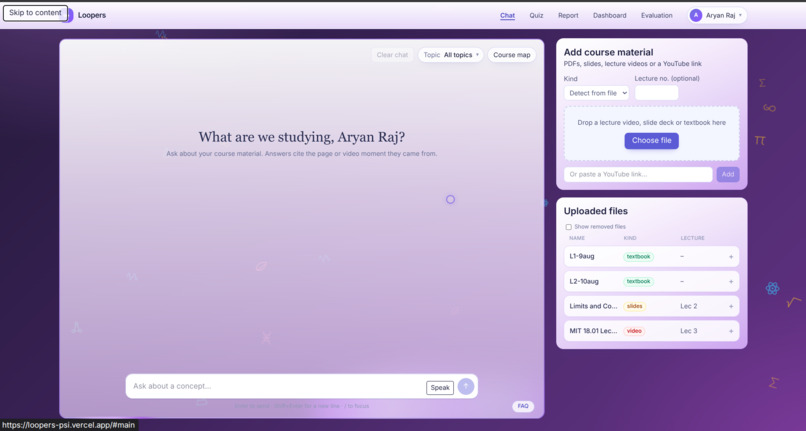Click the file drop zone area
Screen dimensions: 806x431
pos(651,134)
